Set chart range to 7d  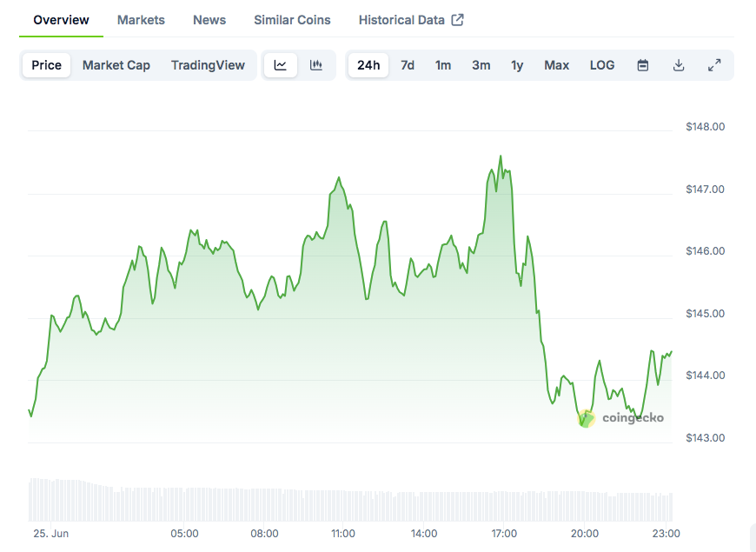click(x=408, y=65)
